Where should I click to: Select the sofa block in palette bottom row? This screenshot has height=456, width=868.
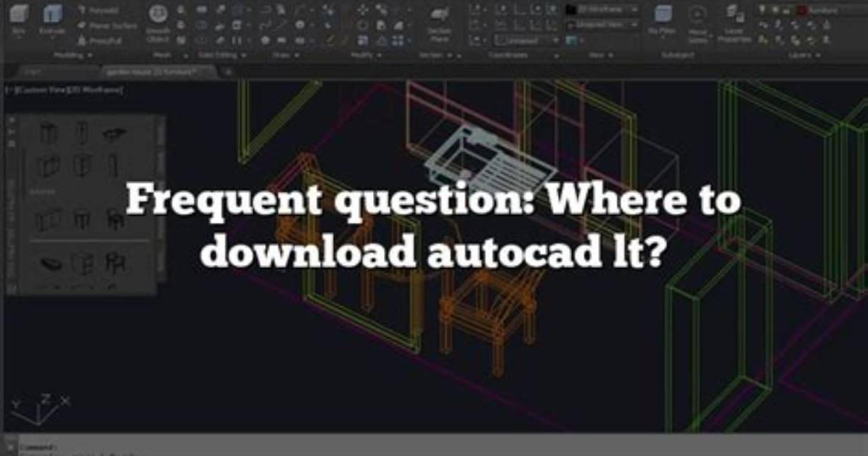point(51,264)
